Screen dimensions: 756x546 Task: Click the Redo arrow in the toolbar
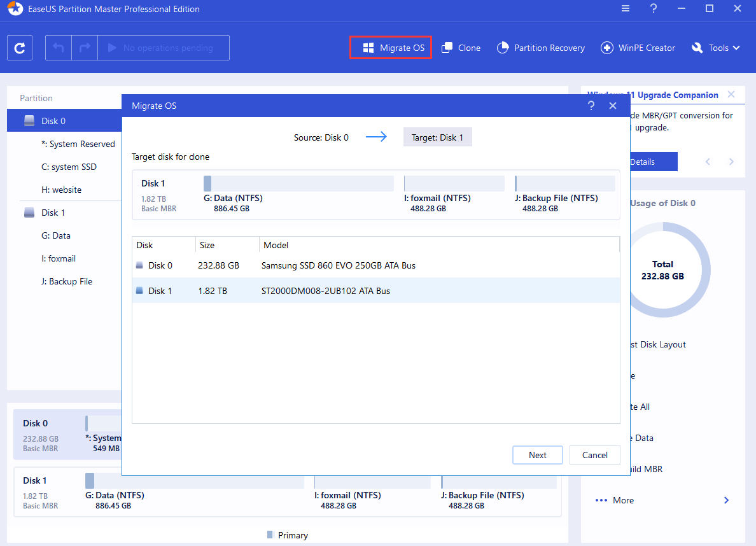85,48
